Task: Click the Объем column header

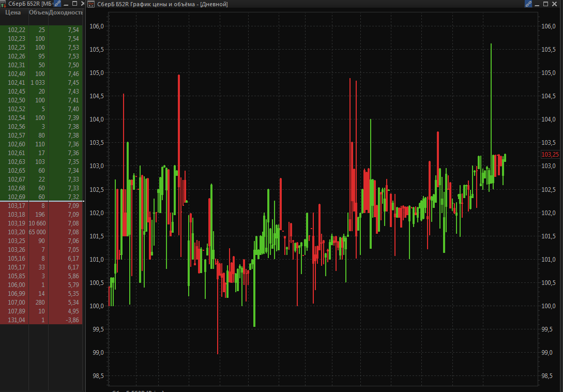Action: [x=39, y=12]
